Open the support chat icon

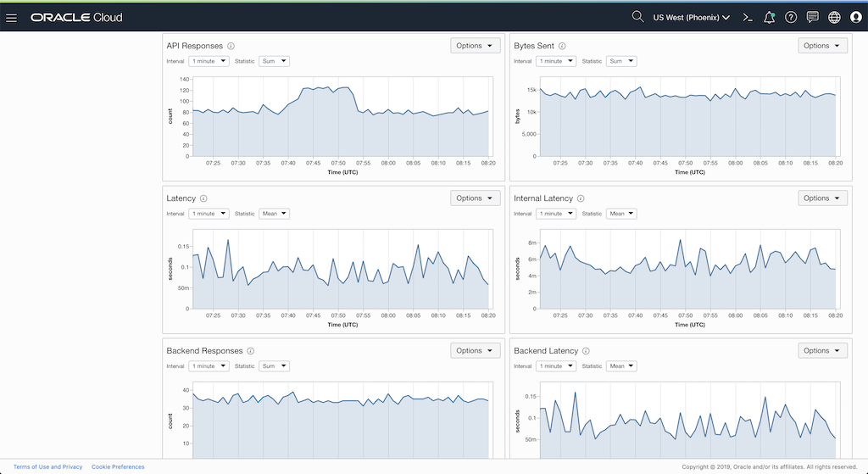pyautogui.click(x=813, y=17)
